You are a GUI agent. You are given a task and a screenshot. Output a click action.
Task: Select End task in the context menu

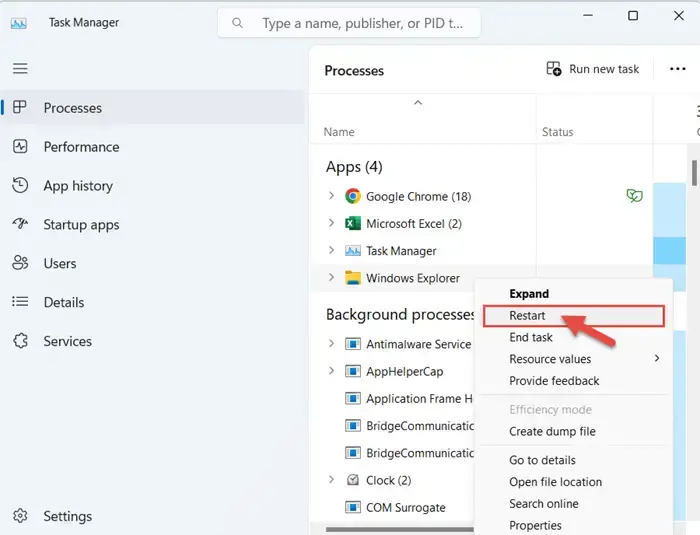tap(531, 337)
